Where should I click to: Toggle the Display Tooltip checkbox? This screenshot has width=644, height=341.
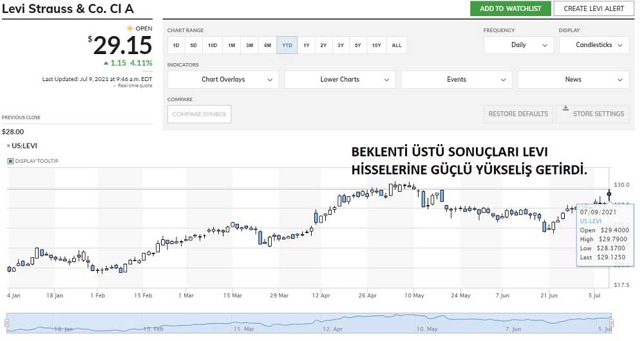(x=11, y=161)
